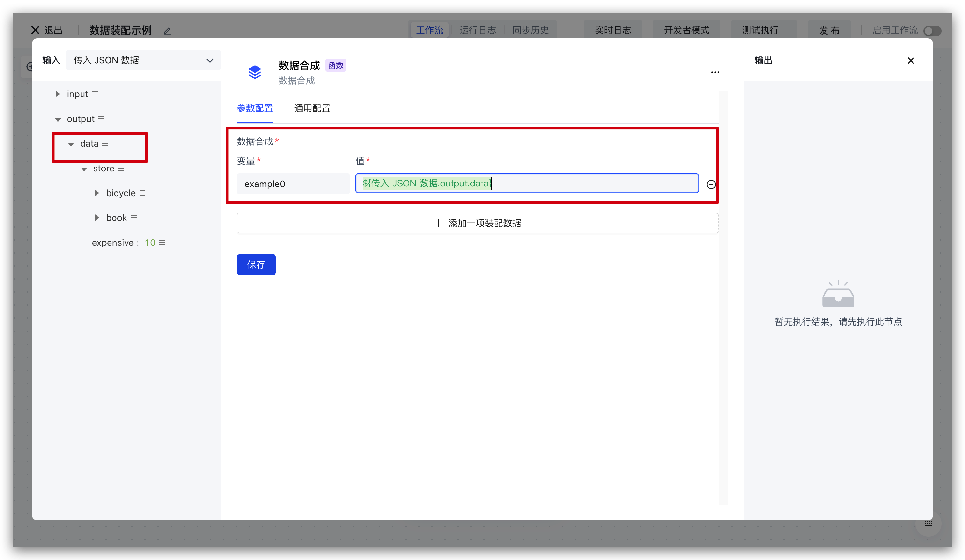
Task: Click the three-dot more options icon
Action: tap(715, 72)
